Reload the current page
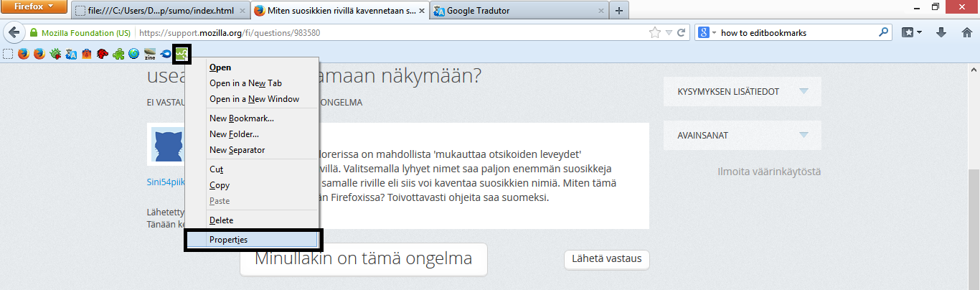Screen dimensions: 980x290 (x=682, y=33)
